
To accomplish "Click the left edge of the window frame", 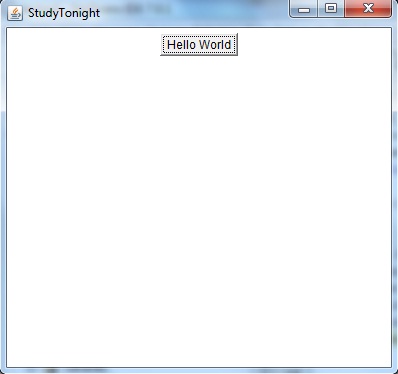I will (x=3, y=200).
